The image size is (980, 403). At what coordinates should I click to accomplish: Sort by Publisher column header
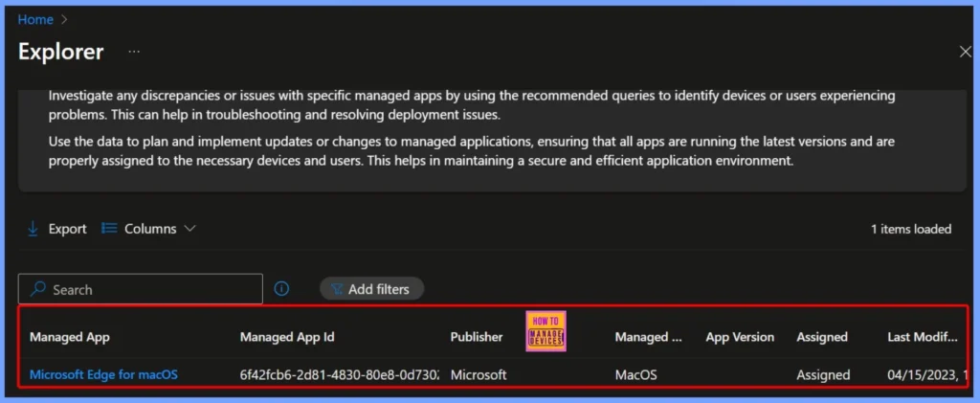[x=477, y=337]
